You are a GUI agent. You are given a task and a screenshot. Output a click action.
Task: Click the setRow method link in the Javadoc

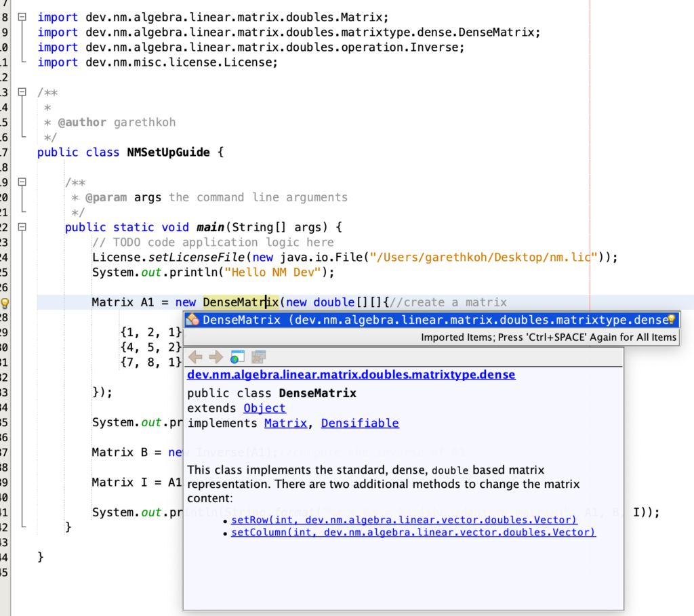(x=403, y=518)
